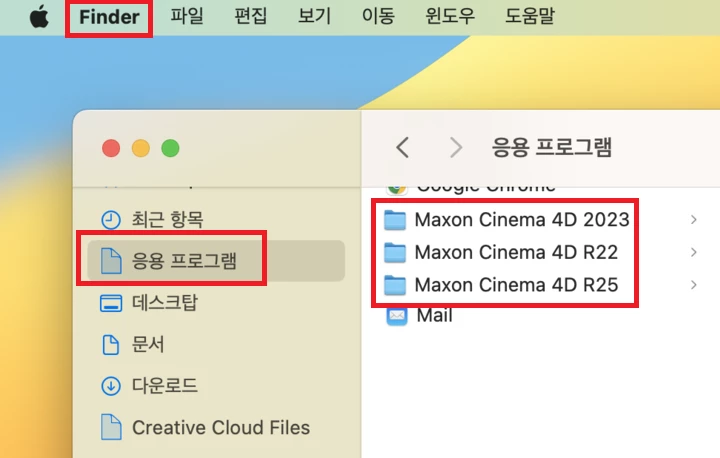Click the green full-screen window button

170,148
